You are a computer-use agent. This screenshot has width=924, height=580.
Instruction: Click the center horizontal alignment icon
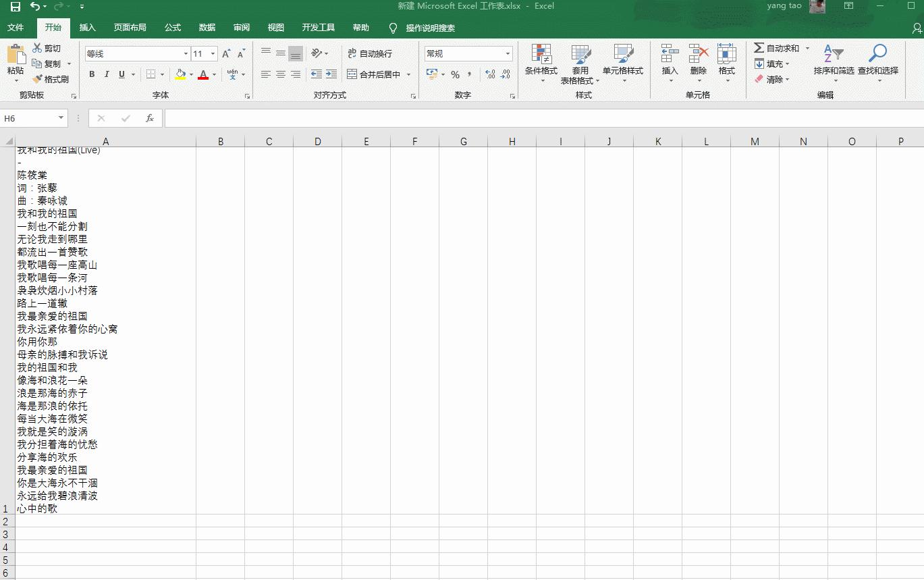281,74
